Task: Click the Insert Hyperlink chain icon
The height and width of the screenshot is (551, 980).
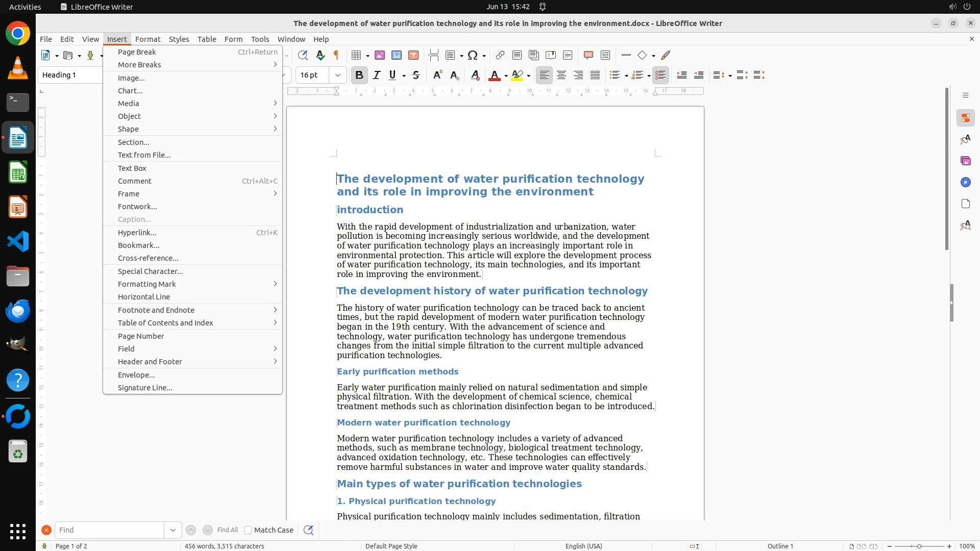Action: pyautogui.click(x=500, y=55)
